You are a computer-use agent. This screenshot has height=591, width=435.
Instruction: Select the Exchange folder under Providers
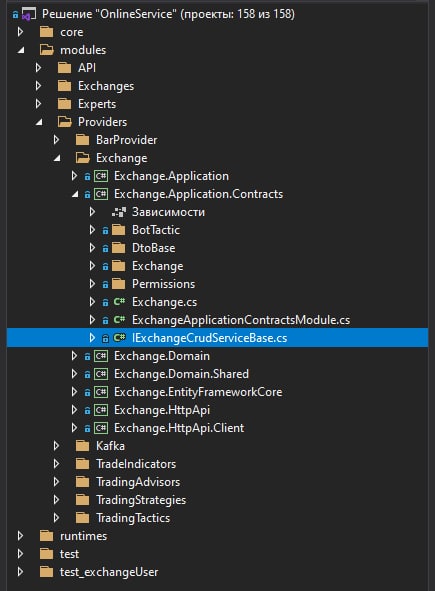tap(121, 158)
